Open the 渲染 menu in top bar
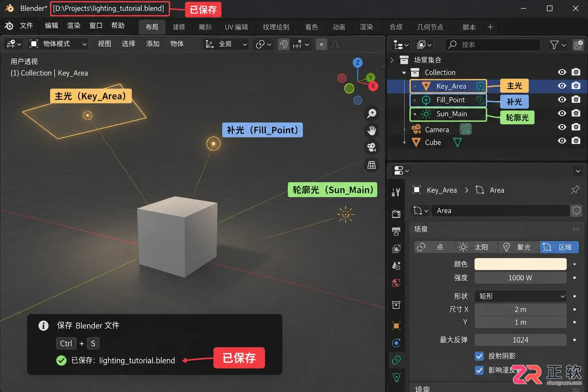The image size is (588, 392). (74, 26)
